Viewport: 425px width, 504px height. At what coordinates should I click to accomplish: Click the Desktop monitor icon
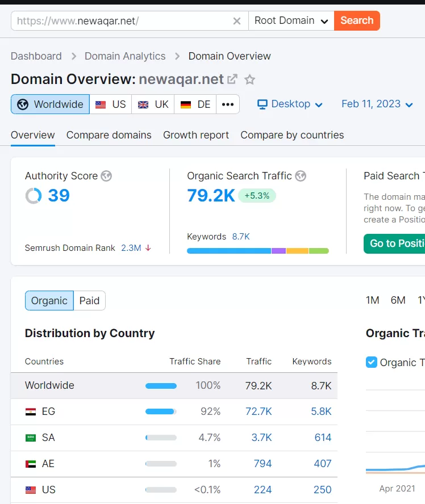(x=262, y=104)
